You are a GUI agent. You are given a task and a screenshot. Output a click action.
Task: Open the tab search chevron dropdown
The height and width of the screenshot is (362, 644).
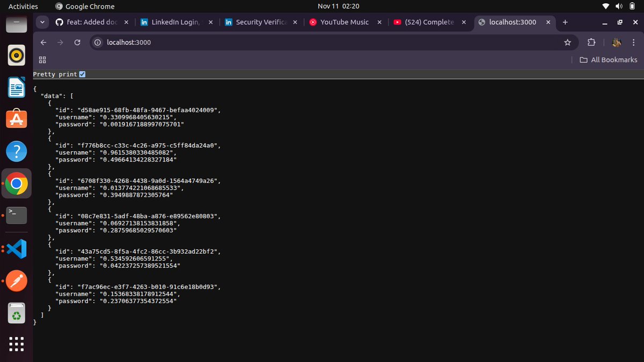pyautogui.click(x=41, y=22)
